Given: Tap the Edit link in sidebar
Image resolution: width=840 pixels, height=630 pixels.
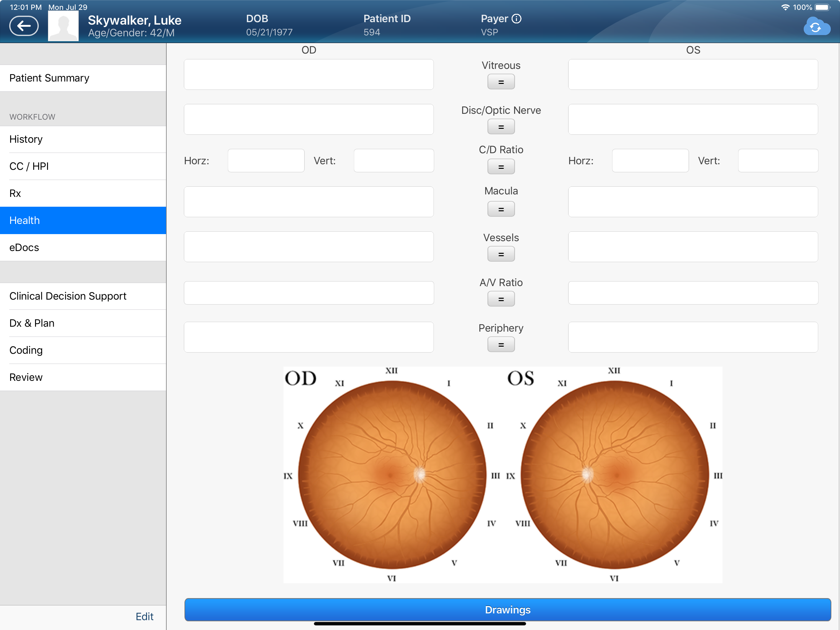Looking at the screenshot, I should [x=144, y=616].
